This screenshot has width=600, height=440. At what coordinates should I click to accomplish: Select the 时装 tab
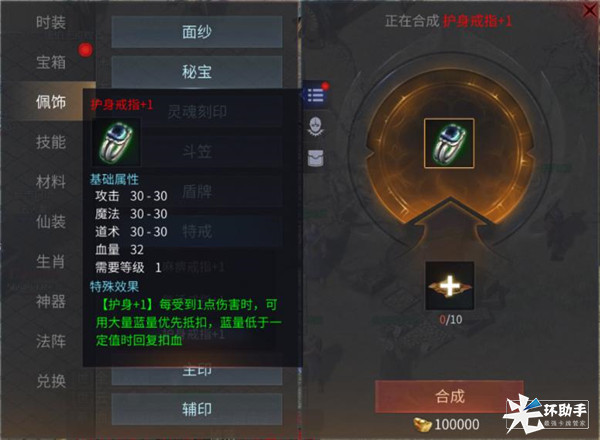(x=51, y=22)
